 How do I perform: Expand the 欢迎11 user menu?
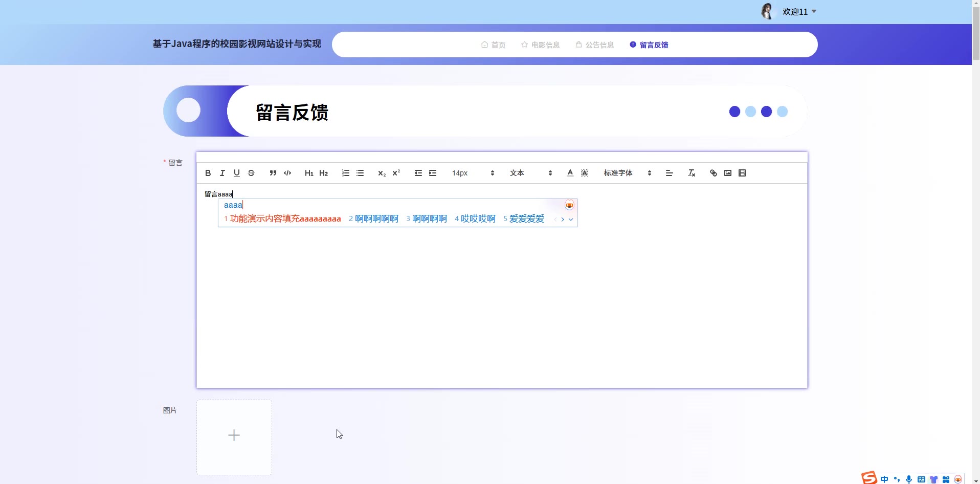799,12
